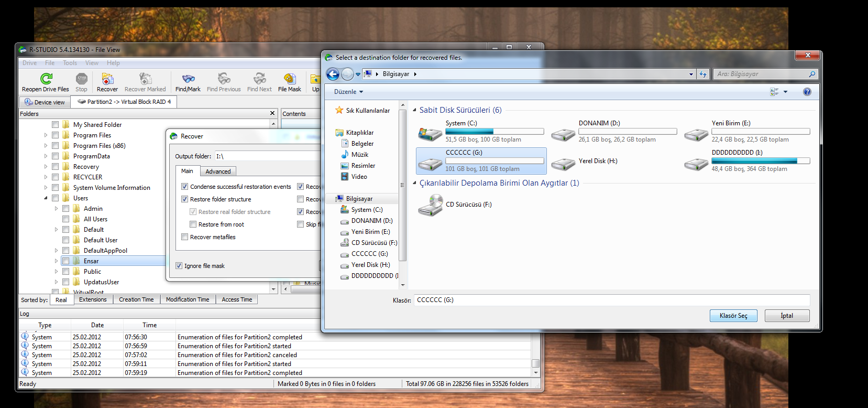Viewport: 868px width, 408px height.
Task: Toggle Ignore file mask checkbox
Action: (x=179, y=266)
